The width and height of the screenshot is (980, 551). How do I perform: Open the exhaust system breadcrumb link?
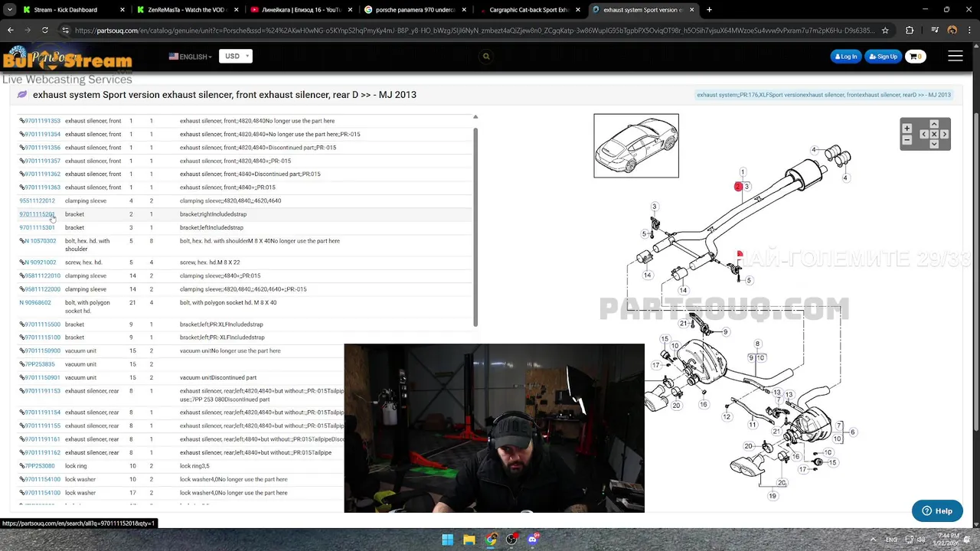click(824, 95)
